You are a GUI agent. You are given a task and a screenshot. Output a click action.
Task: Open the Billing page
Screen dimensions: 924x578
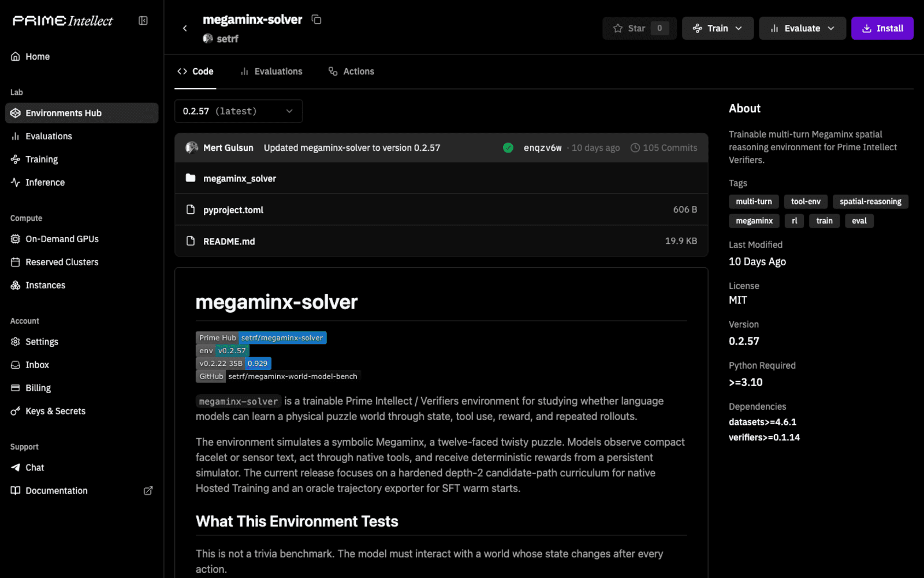[x=81, y=388]
